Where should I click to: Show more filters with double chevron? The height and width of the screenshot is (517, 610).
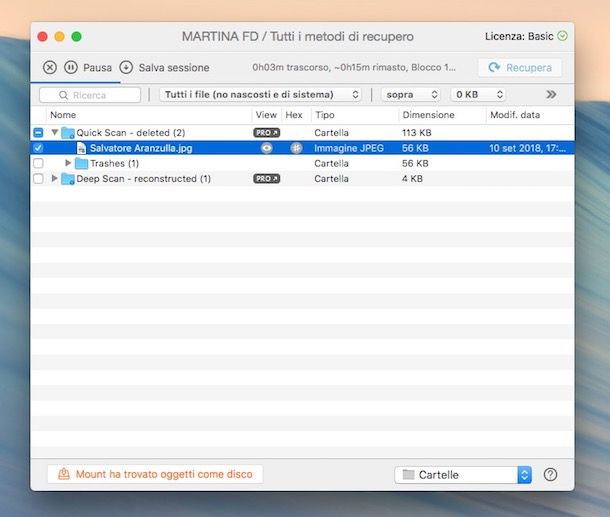551,95
